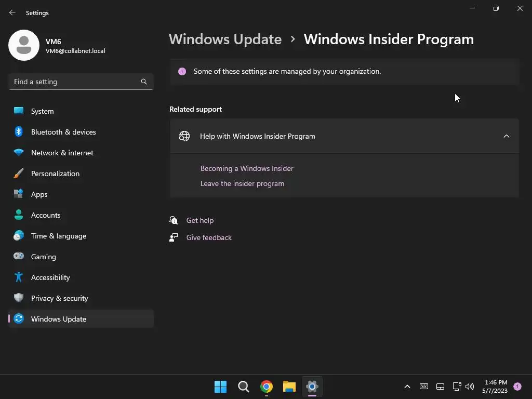Viewport: 532px width, 399px height.
Task: Click the Privacy & security shield icon
Action: click(x=19, y=298)
